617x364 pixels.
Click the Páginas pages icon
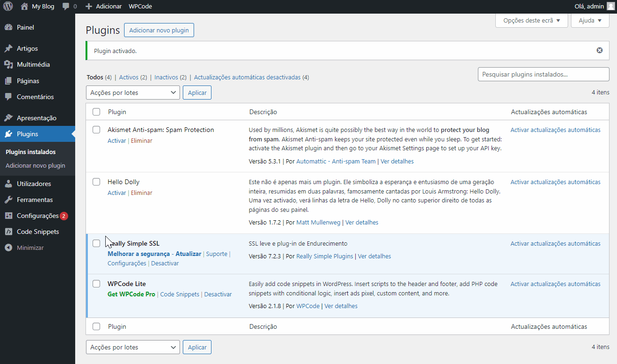pyautogui.click(x=8, y=81)
